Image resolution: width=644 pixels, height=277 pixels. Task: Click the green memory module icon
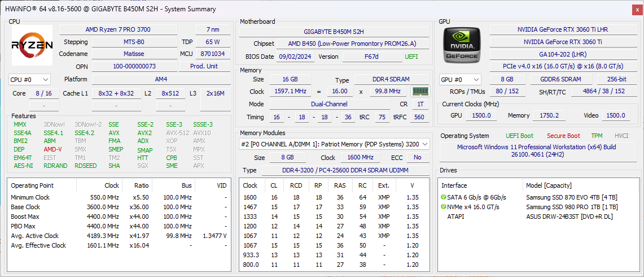[419, 91]
